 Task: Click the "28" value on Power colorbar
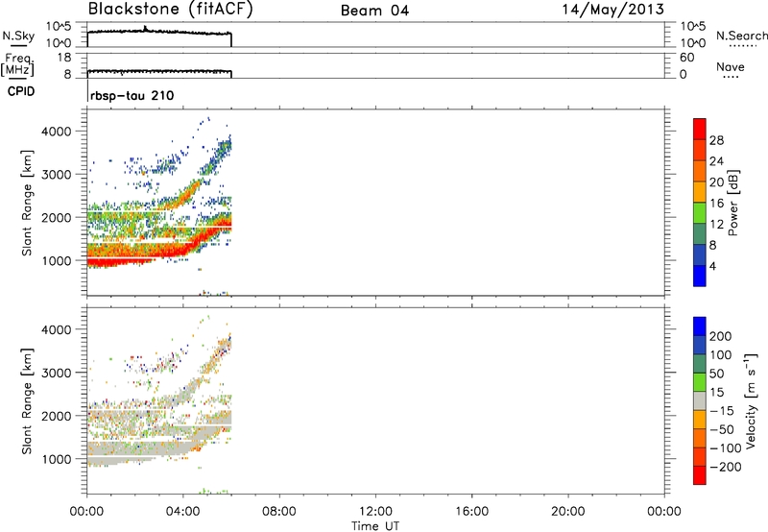point(716,140)
